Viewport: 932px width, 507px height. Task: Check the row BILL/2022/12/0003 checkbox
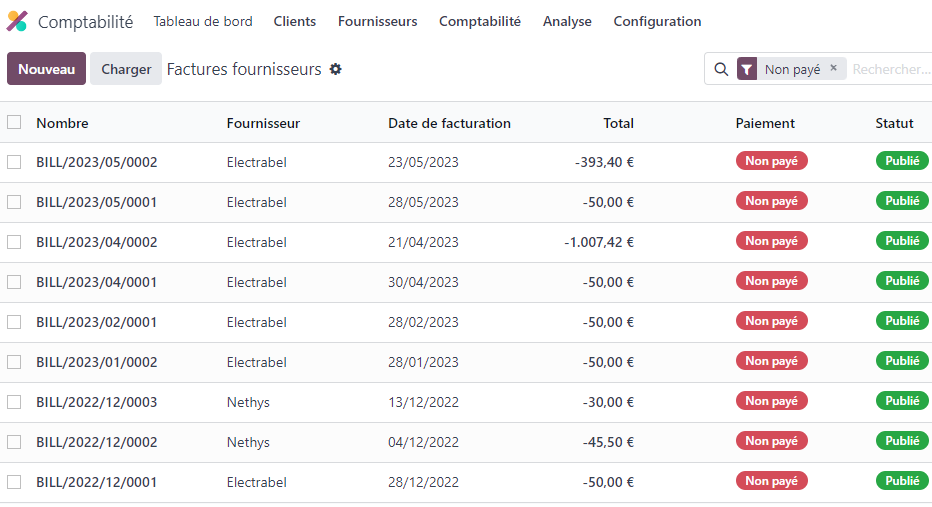(14, 402)
